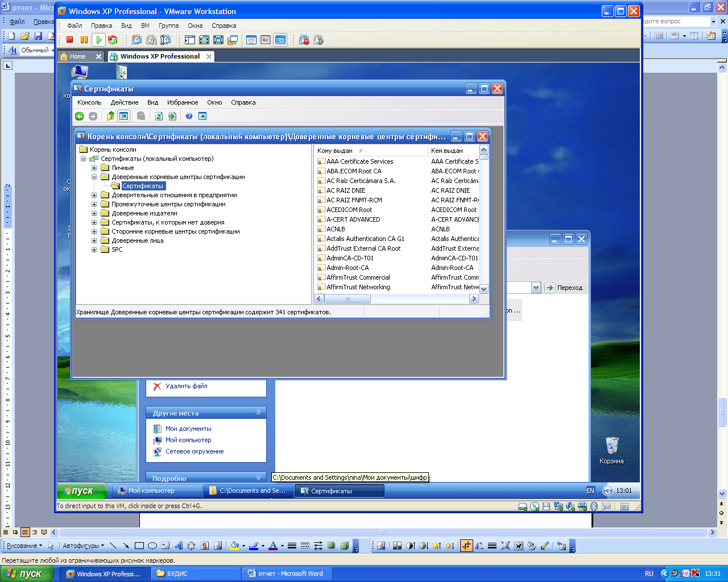Image resolution: width=728 pixels, height=582 pixels.
Task: Click the Recycle Bin icon on the XP desktop
Action: click(612, 446)
